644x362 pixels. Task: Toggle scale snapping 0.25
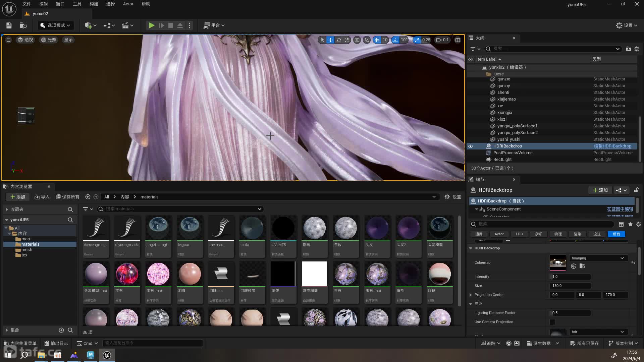[x=417, y=40]
